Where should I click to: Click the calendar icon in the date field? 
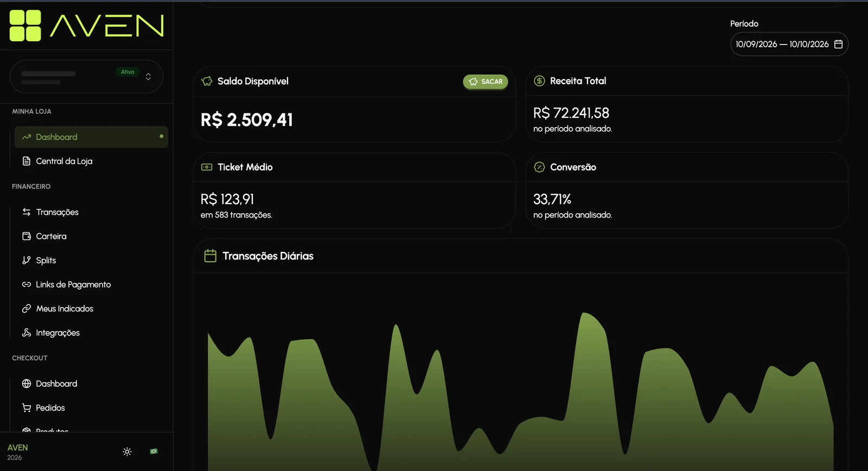[838, 44]
